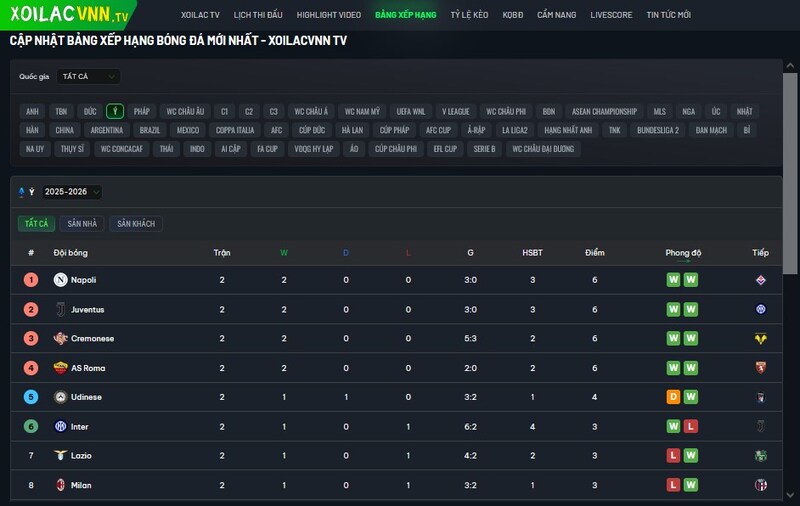Viewport: 800px width, 506px height.
Task: Select the highlighted Ý league button
Action: [115, 111]
